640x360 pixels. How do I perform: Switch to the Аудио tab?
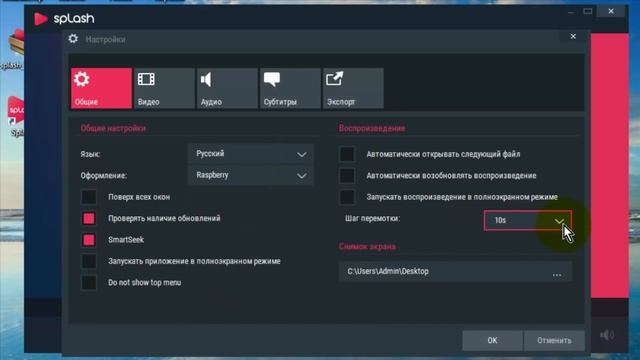tap(227, 88)
